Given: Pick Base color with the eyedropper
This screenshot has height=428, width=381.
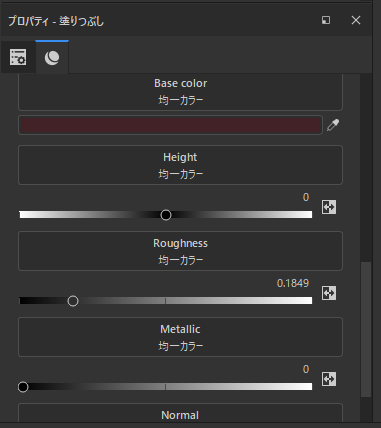Looking at the screenshot, I should pyautogui.click(x=333, y=125).
